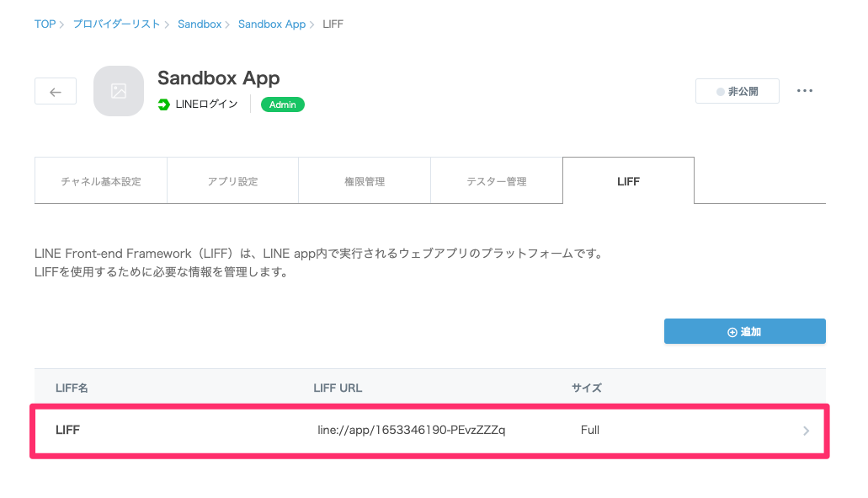The width and height of the screenshot is (868, 498).
Task: Select the LIFF tab
Action: tap(627, 179)
